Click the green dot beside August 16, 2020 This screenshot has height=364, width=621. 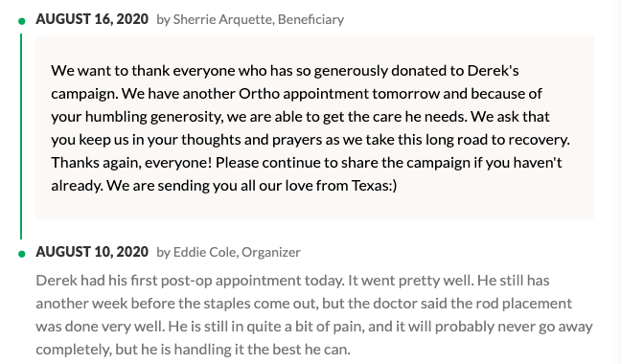[x=22, y=21]
